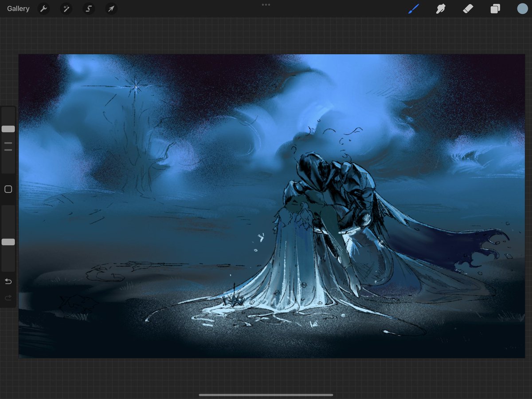The width and height of the screenshot is (532, 399).
Task: Open the Selection tool
Action: 89,8
